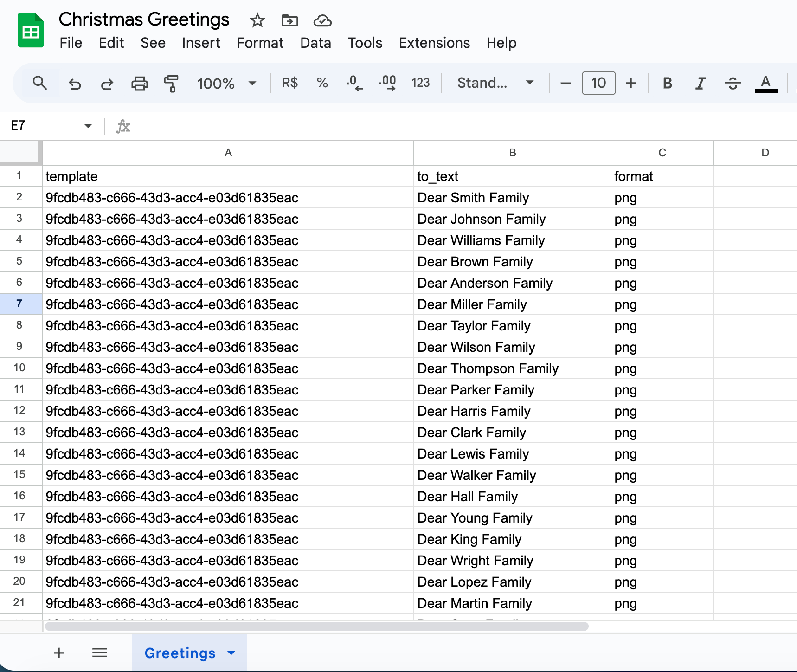Increase decimal places
This screenshot has width=797, height=672.
pos(387,83)
